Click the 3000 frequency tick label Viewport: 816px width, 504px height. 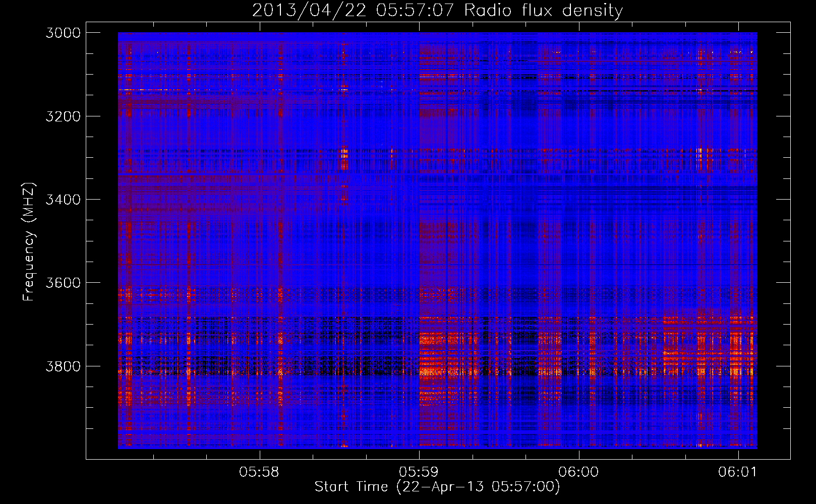(x=63, y=33)
